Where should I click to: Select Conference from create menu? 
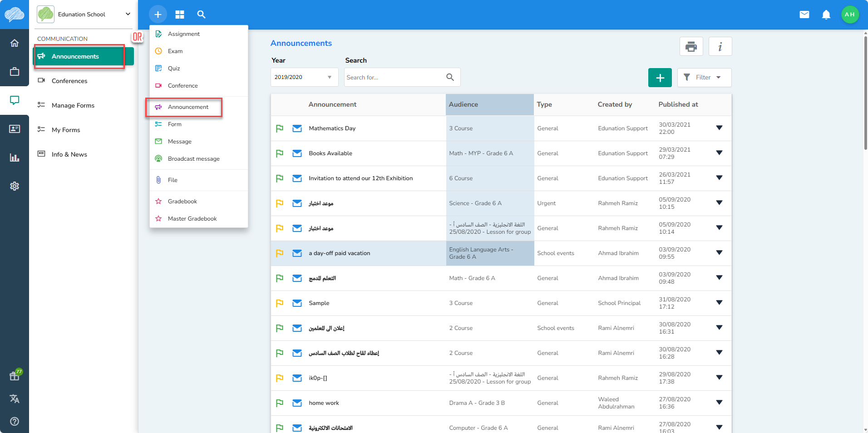(198, 86)
